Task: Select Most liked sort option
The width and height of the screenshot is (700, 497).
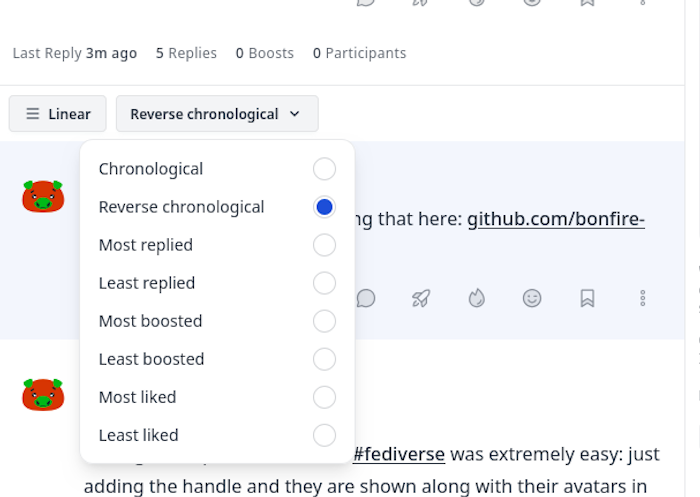Action: pos(137,397)
